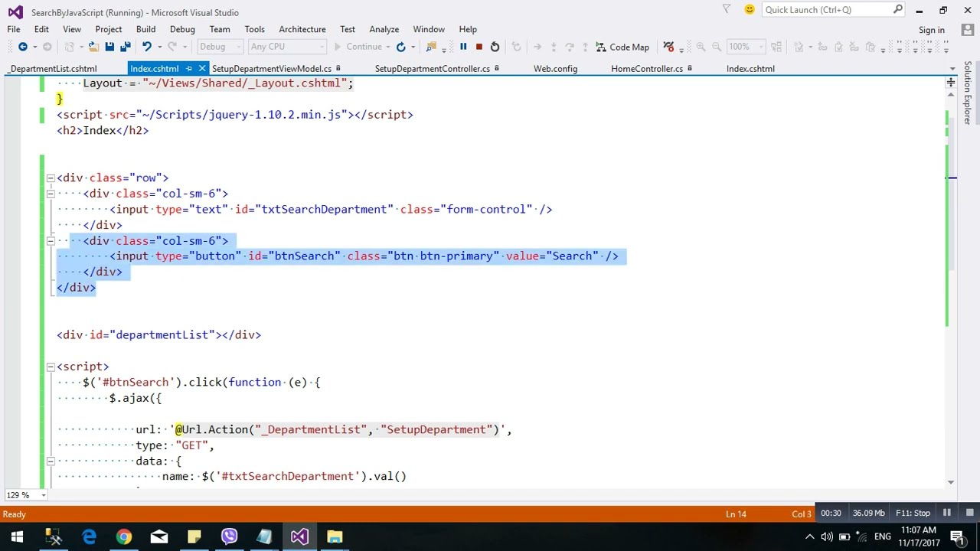
Task: Open the Build menu
Action: [x=145, y=29]
